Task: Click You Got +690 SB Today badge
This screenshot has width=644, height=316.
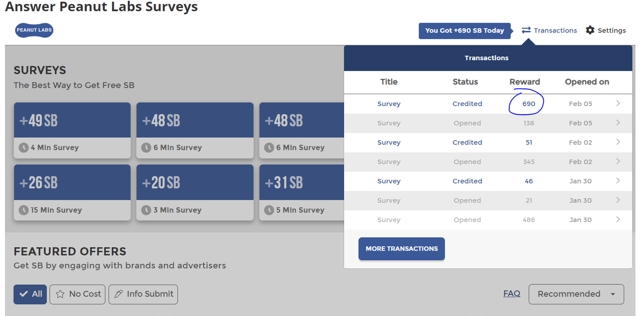Action: [465, 31]
